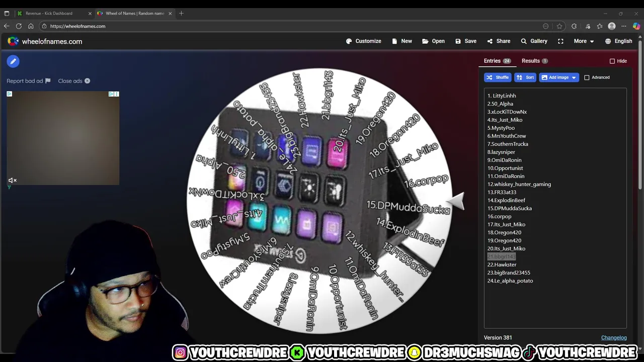Select entry 3.xLocKiTDowNx in list
The width and height of the screenshot is (644, 362).
click(507, 112)
